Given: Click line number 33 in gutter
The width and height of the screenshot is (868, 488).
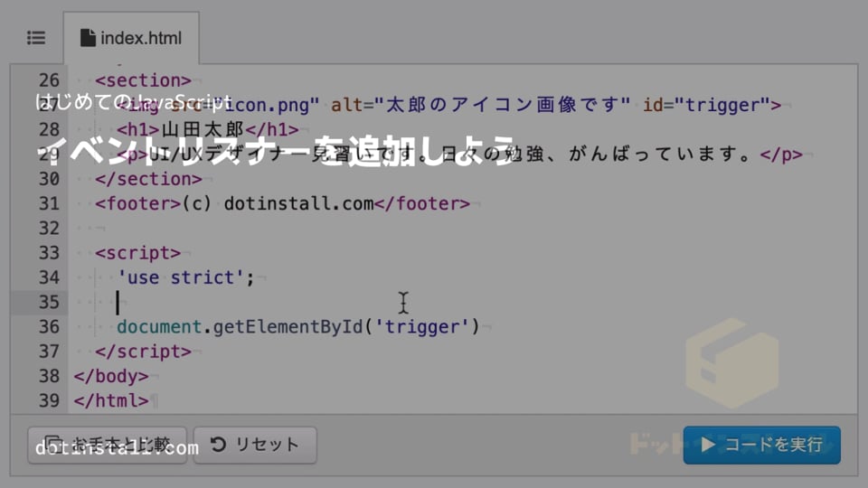Looking at the screenshot, I should coord(49,253).
